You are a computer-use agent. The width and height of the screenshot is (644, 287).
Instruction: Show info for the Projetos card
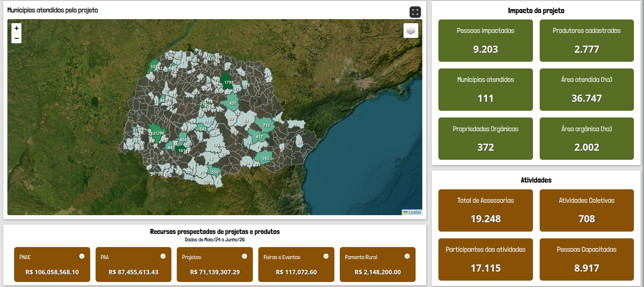[245, 256]
